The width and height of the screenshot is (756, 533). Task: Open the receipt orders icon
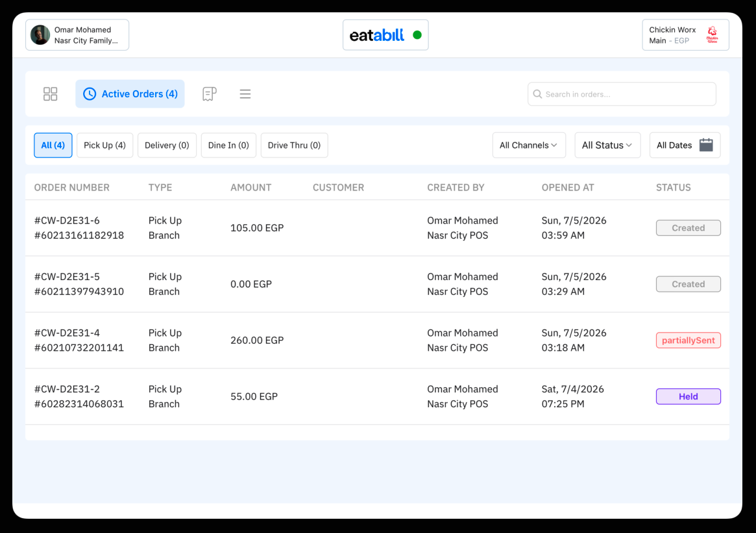click(209, 94)
